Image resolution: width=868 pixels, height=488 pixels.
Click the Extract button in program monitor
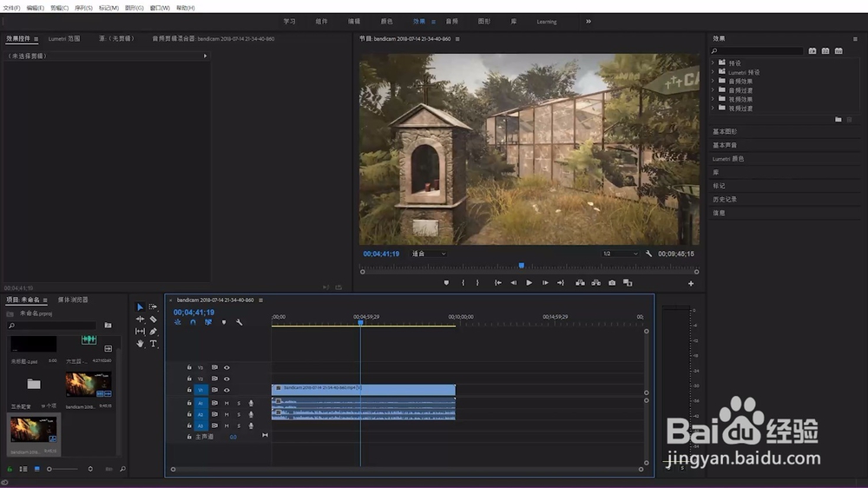coord(595,283)
